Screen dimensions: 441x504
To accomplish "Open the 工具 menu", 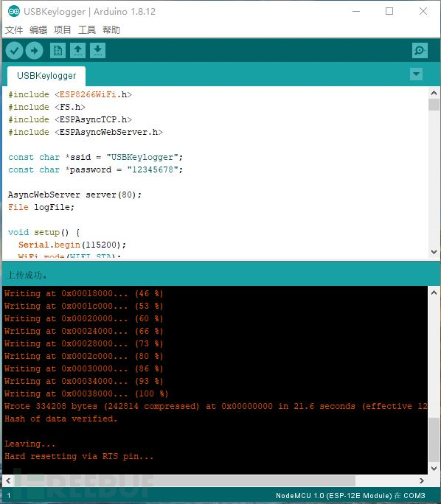I will pyautogui.click(x=87, y=30).
